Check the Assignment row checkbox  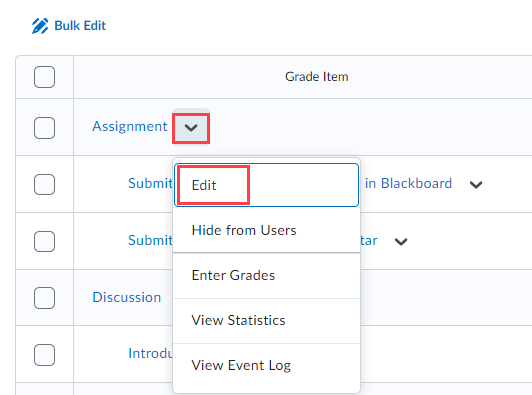click(x=44, y=128)
